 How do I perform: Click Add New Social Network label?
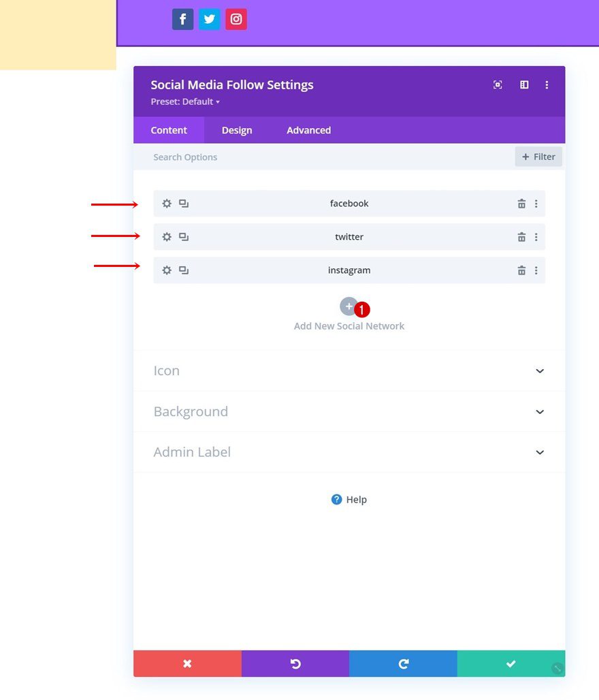click(349, 326)
